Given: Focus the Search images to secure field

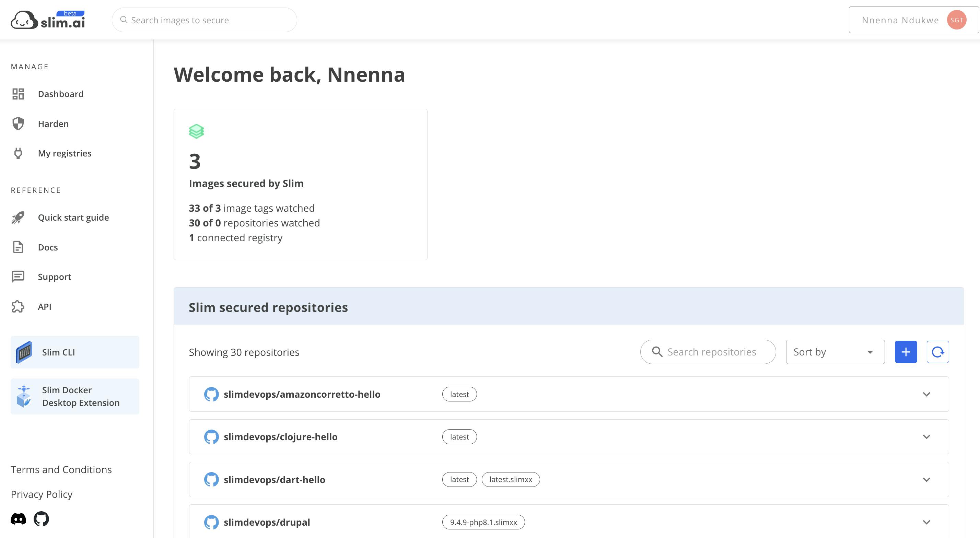Looking at the screenshot, I should 204,20.
